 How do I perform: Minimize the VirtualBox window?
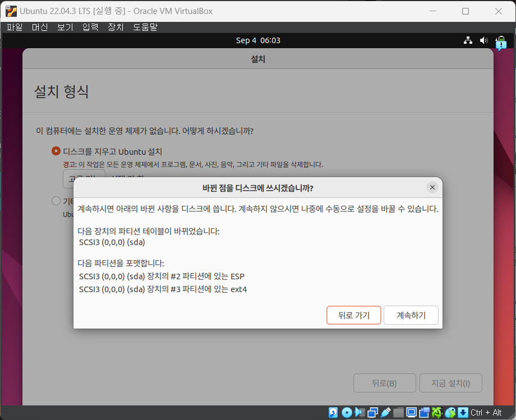[433, 11]
